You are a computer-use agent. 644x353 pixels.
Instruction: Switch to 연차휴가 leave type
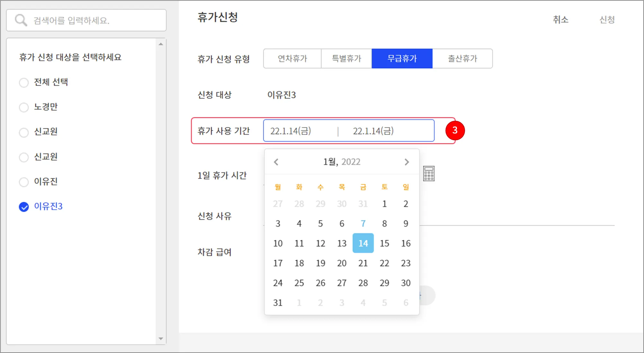pos(292,59)
